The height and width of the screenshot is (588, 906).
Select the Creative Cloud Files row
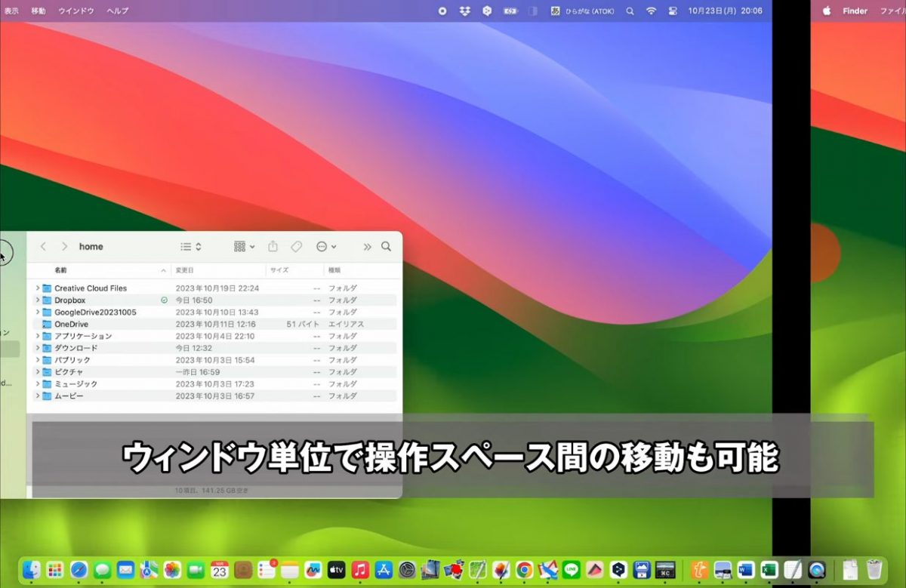point(214,288)
